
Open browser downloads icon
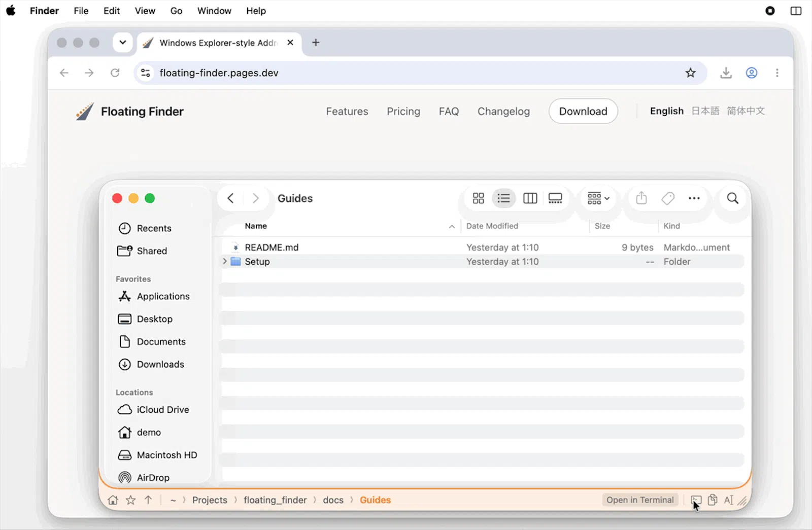point(726,73)
